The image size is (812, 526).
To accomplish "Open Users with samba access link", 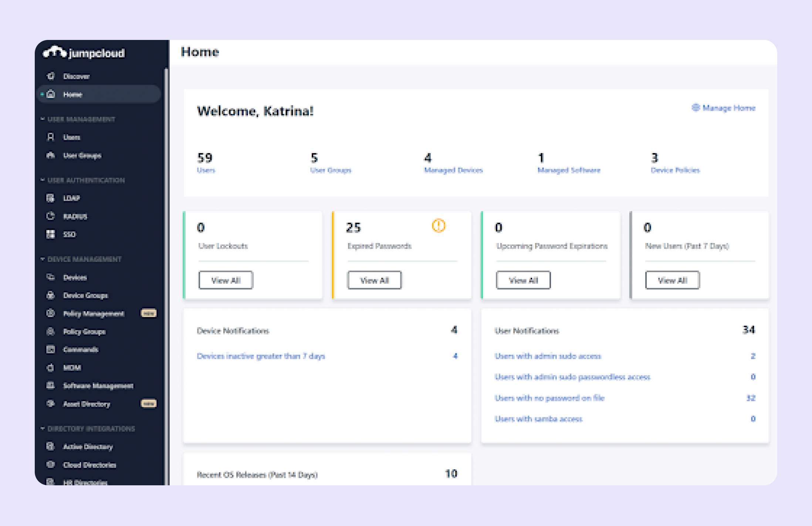I will [x=538, y=419].
